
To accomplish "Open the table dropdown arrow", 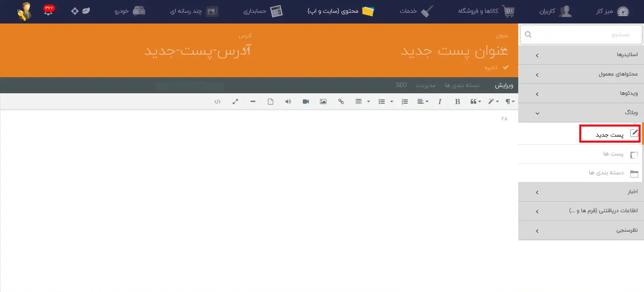I will [x=369, y=102].
